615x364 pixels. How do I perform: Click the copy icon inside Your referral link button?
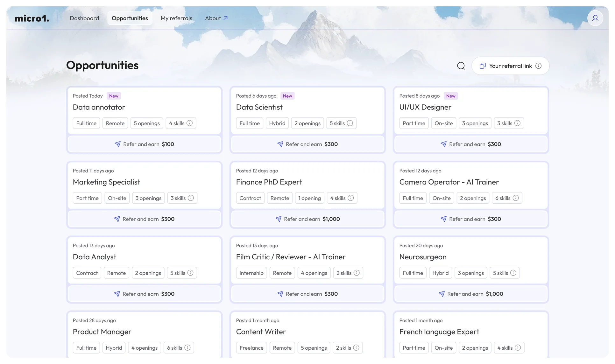[482, 66]
